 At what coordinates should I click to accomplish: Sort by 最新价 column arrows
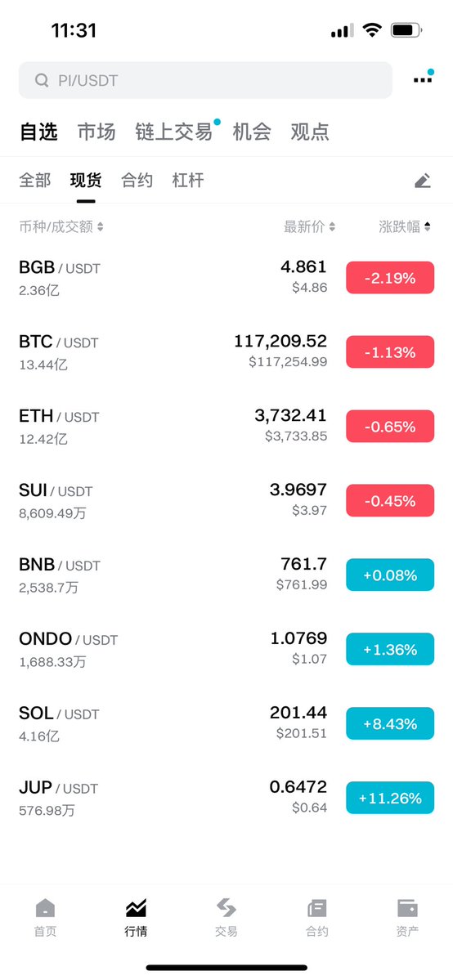pyautogui.click(x=332, y=227)
